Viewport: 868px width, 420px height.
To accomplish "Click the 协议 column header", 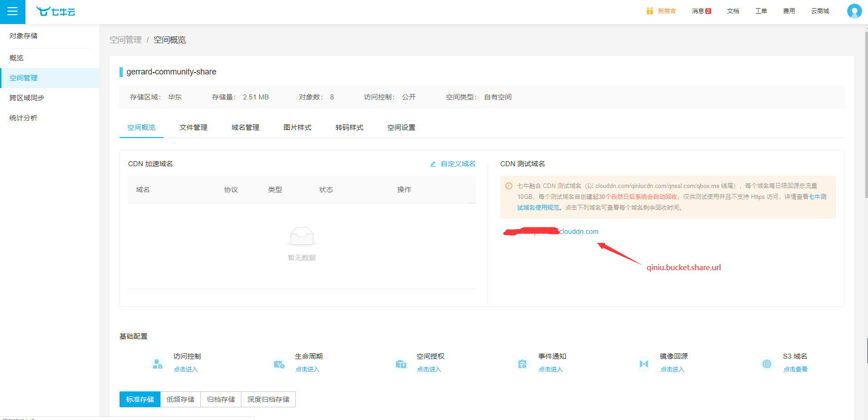I will (x=231, y=190).
